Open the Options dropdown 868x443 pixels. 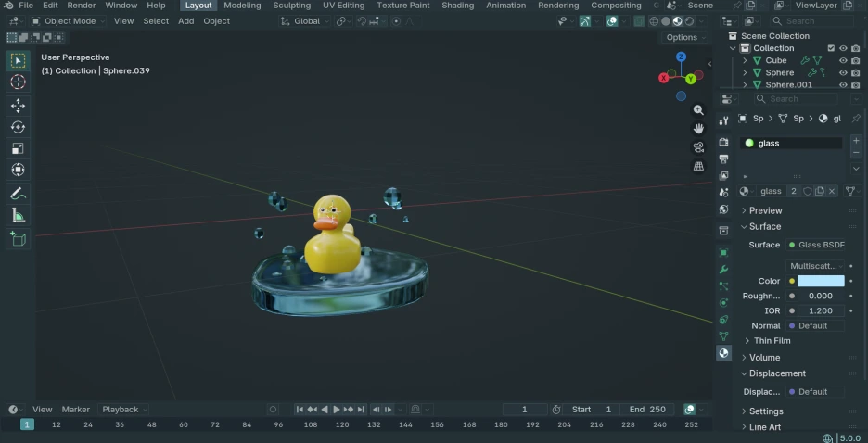[x=685, y=38]
